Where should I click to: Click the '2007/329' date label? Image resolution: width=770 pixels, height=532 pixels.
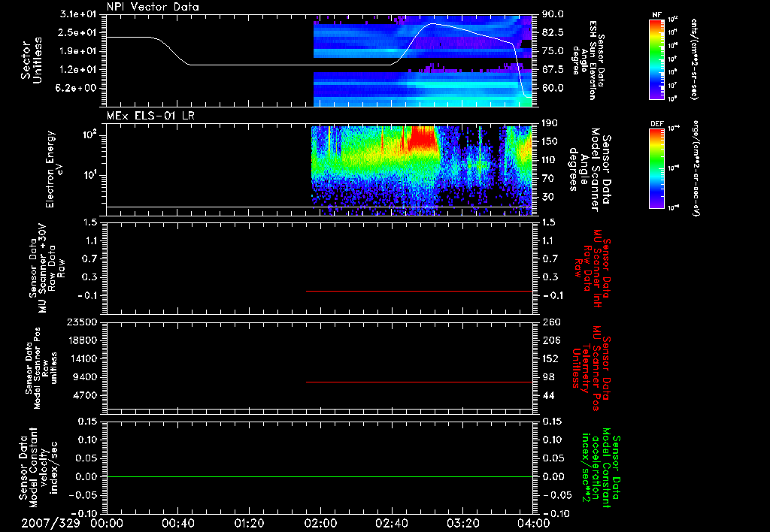click(50, 523)
